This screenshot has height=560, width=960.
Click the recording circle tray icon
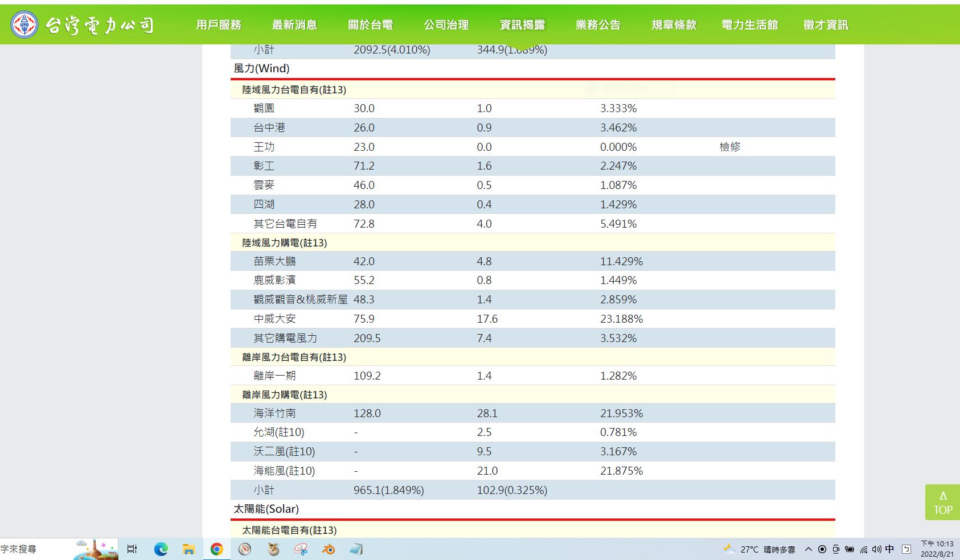point(822,549)
